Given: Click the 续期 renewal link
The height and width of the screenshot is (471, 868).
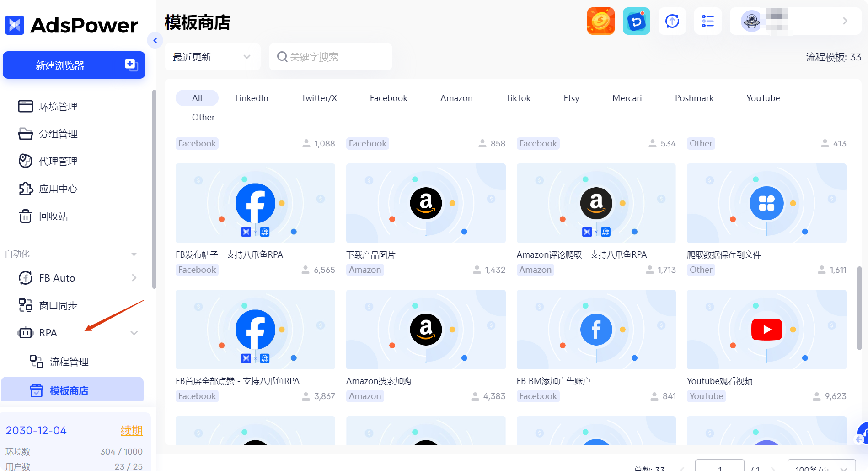Looking at the screenshot, I should click(x=132, y=430).
